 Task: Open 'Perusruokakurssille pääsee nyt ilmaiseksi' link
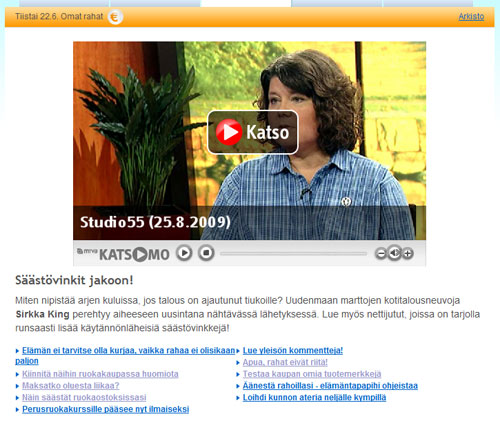tap(105, 409)
